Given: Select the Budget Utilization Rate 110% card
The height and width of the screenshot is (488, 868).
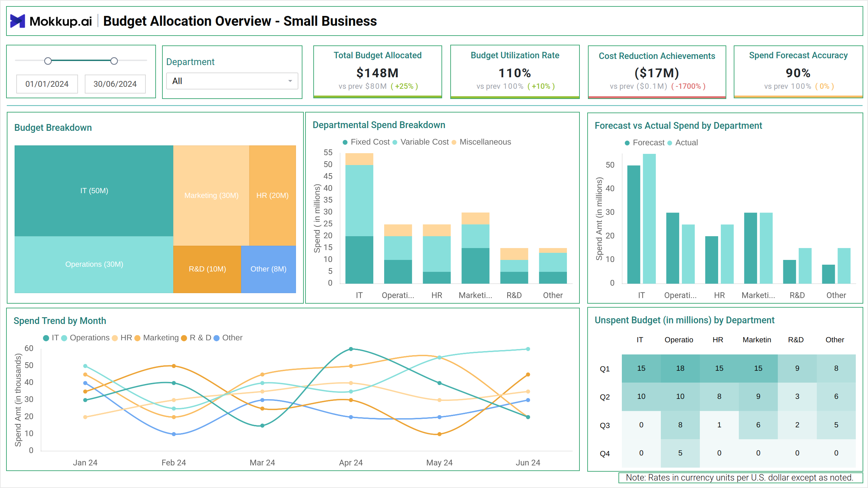Looking at the screenshot, I should click(515, 72).
